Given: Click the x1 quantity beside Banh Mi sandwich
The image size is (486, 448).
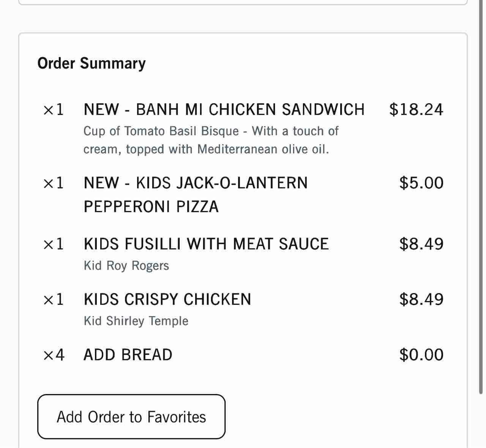Looking at the screenshot, I should coord(54,109).
